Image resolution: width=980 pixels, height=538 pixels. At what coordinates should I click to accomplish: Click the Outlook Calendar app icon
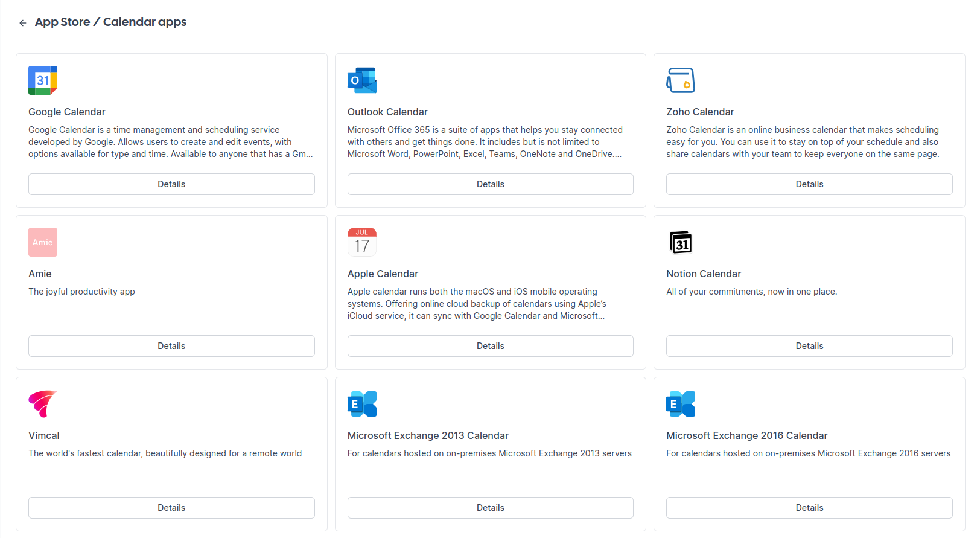pyautogui.click(x=362, y=80)
